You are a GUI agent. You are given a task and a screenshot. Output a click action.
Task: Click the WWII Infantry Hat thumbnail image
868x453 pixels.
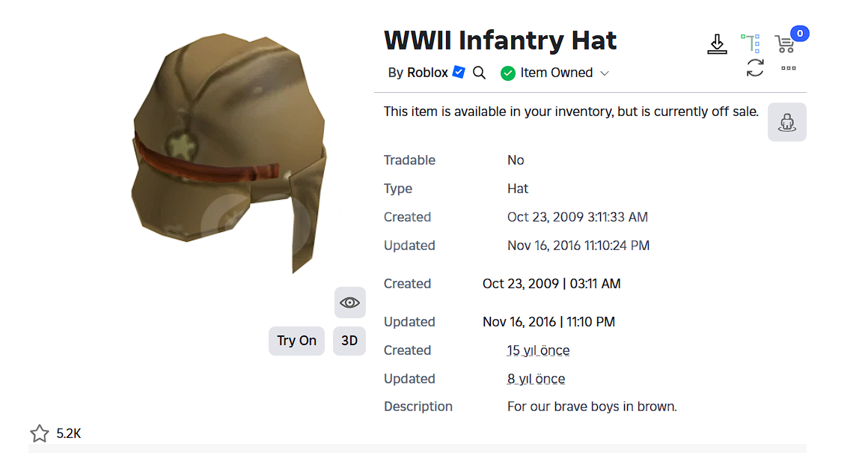tap(229, 152)
